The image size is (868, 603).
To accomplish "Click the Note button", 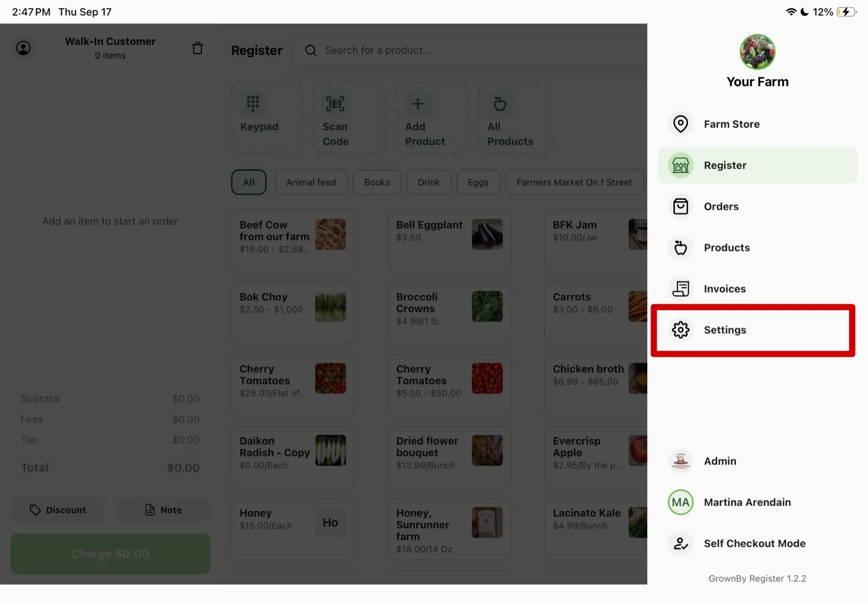I will pos(163,510).
